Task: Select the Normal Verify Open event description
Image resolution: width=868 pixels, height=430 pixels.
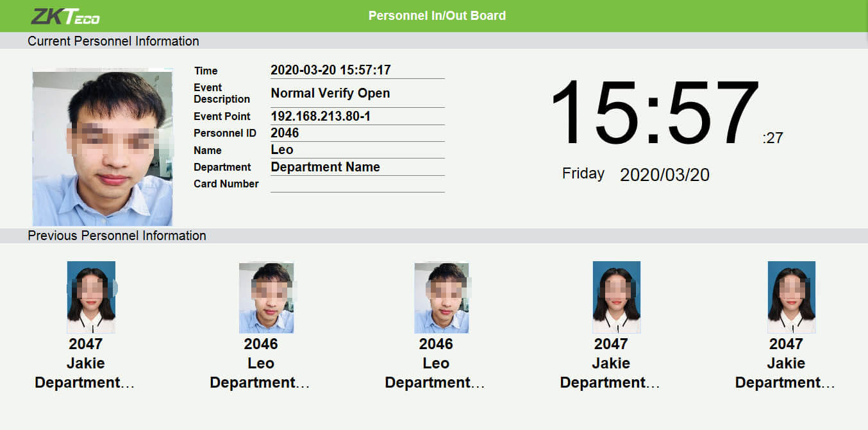Action: coord(330,93)
